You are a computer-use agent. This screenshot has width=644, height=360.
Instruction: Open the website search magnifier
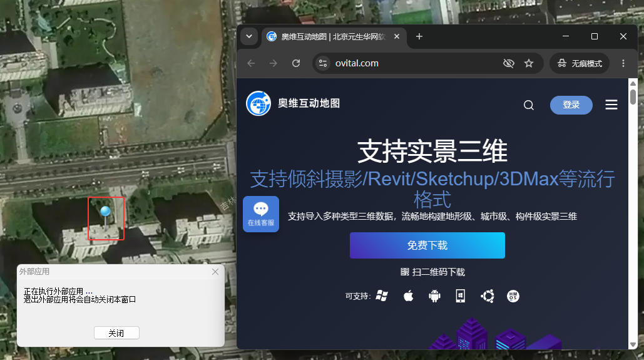pyautogui.click(x=529, y=105)
